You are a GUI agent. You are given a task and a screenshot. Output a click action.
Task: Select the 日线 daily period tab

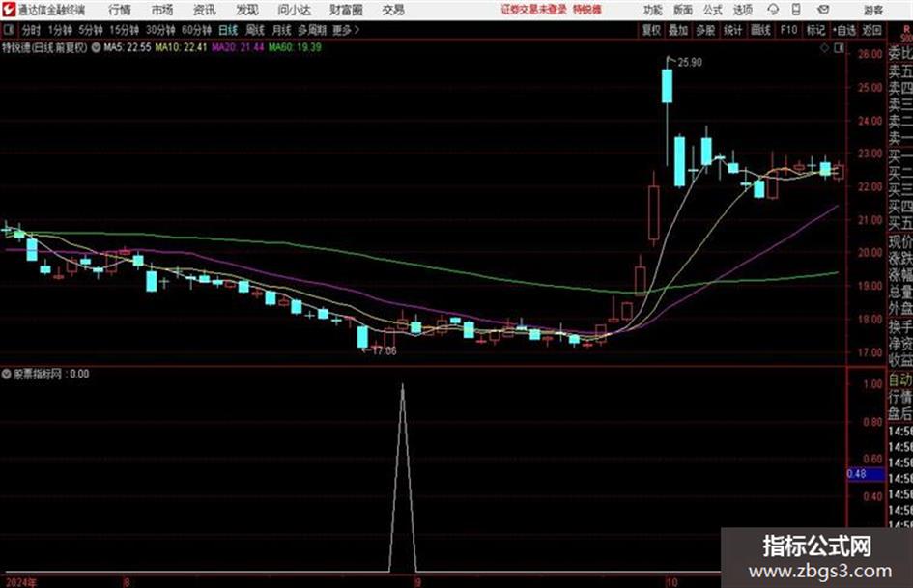[x=228, y=30]
